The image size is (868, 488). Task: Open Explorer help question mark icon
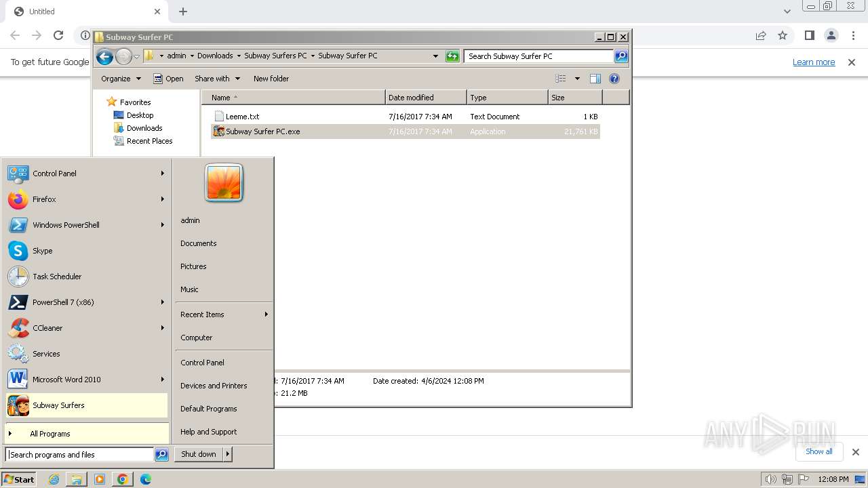pyautogui.click(x=614, y=79)
